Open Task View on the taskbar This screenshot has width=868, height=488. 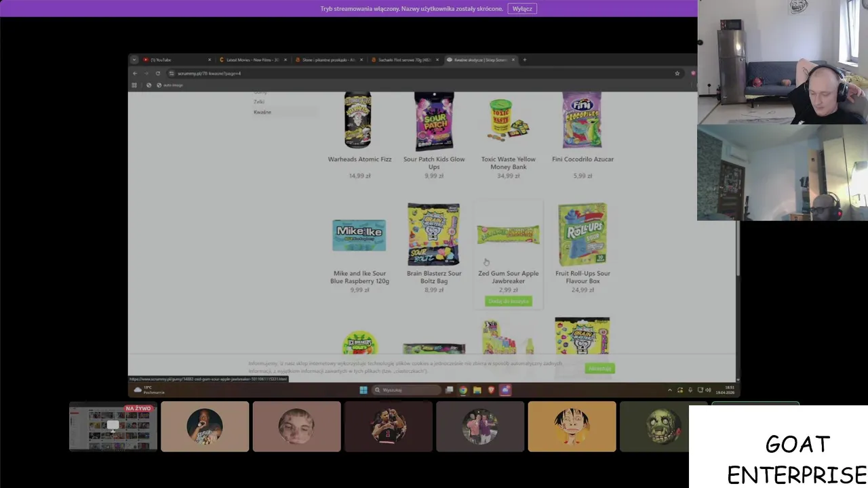[449, 390]
